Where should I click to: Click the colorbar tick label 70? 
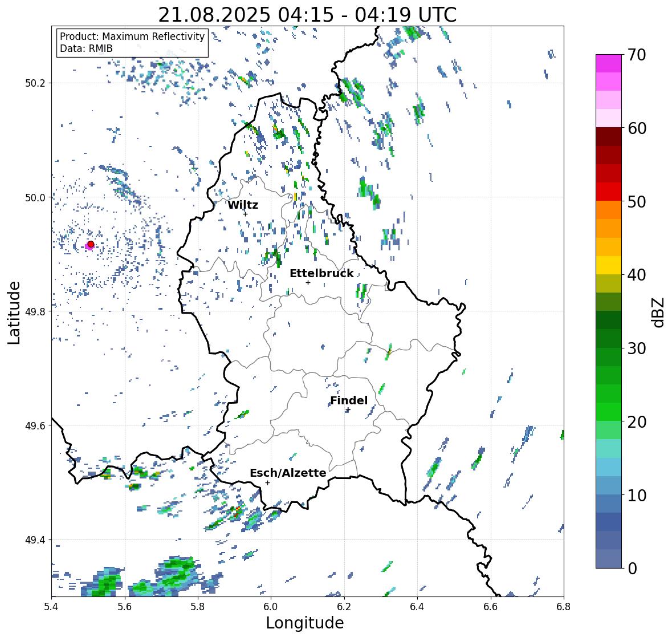coord(637,55)
